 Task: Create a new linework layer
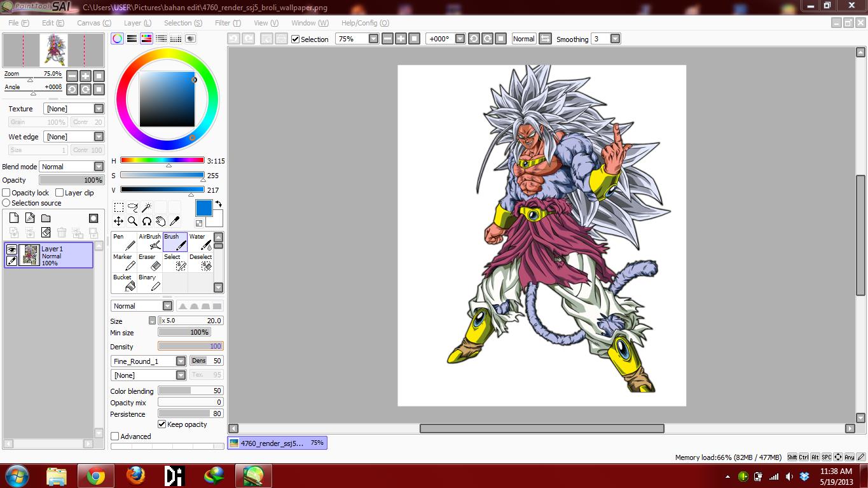[x=30, y=218]
